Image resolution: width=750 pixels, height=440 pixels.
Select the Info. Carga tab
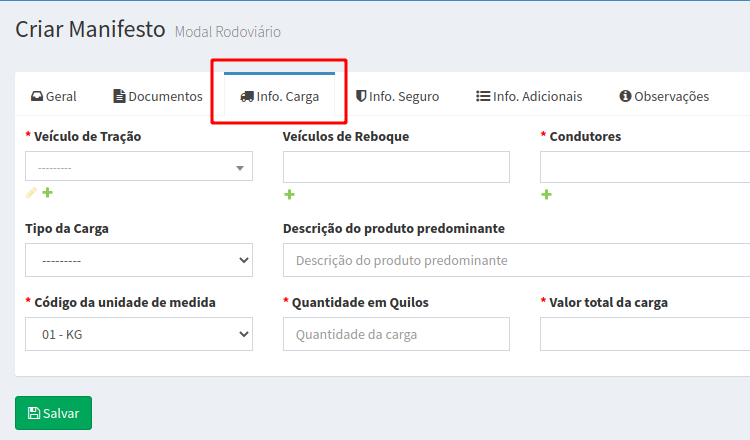[x=280, y=97]
